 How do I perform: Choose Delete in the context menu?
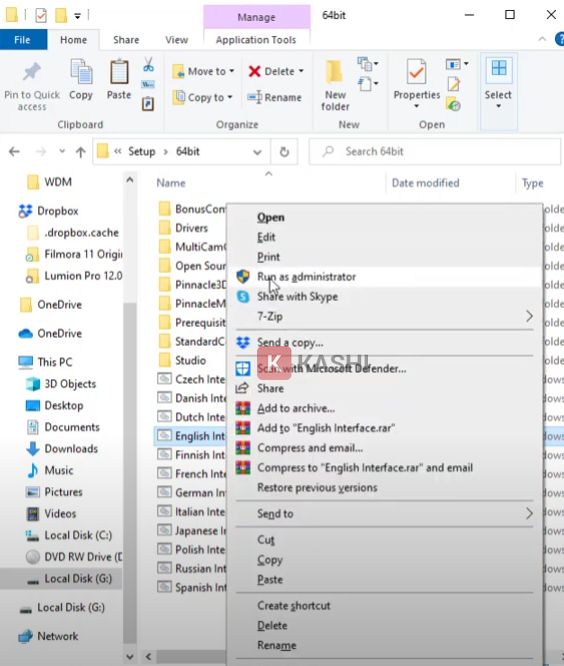(x=272, y=625)
